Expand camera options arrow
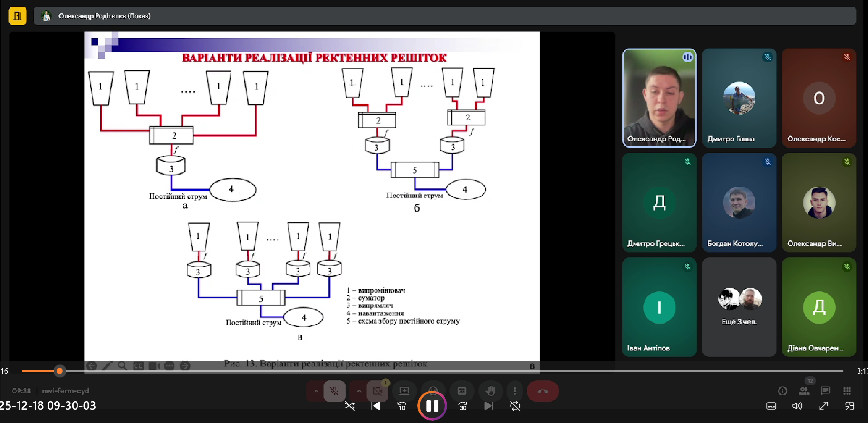 coord(359,391)
